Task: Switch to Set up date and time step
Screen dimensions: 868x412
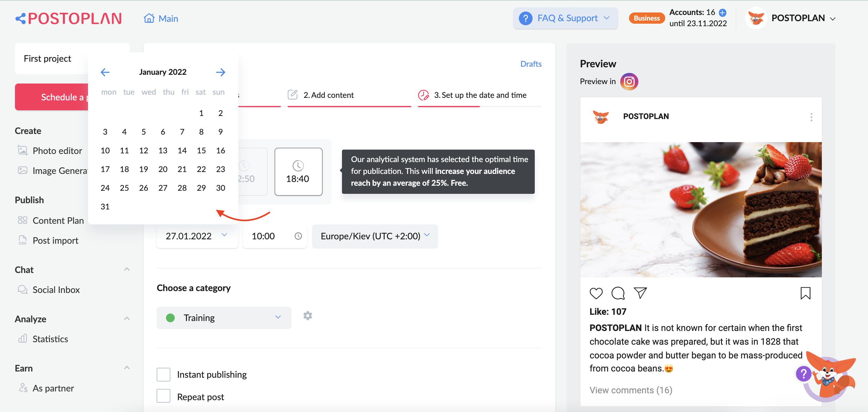Action: click(480, 95)
